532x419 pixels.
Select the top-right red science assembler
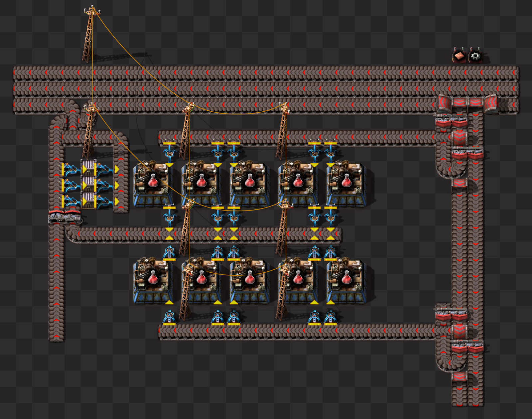(x=347, y=183)
